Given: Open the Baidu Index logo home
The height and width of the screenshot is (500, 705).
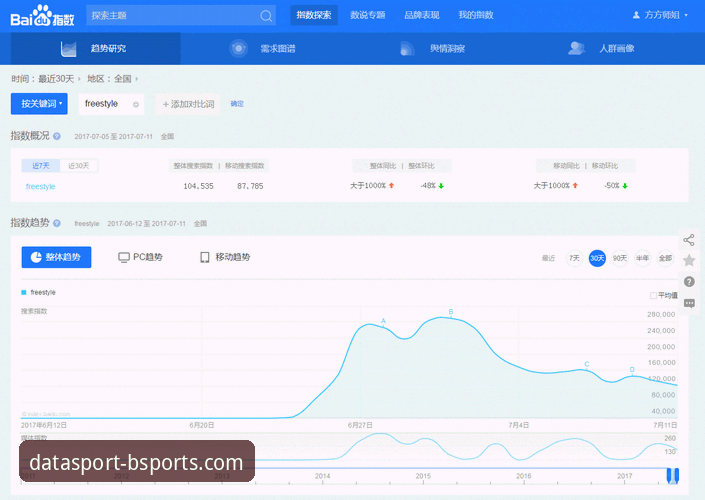Looking at the screenshot, I should point(42,16).
